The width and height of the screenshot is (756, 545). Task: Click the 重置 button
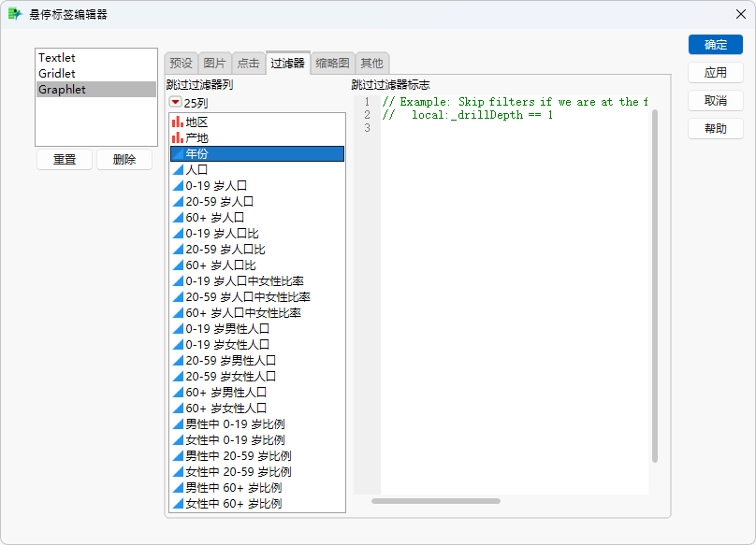65,160
